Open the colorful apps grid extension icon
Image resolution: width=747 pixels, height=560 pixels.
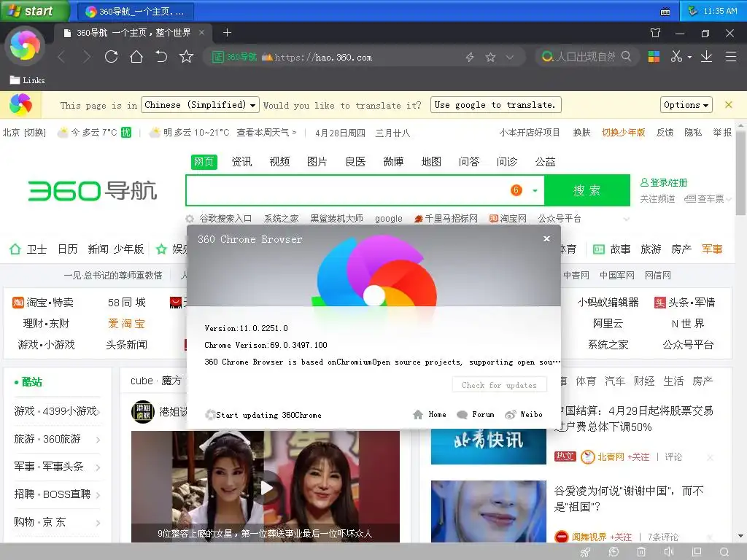pyautogui.click(x=654, y=57)
